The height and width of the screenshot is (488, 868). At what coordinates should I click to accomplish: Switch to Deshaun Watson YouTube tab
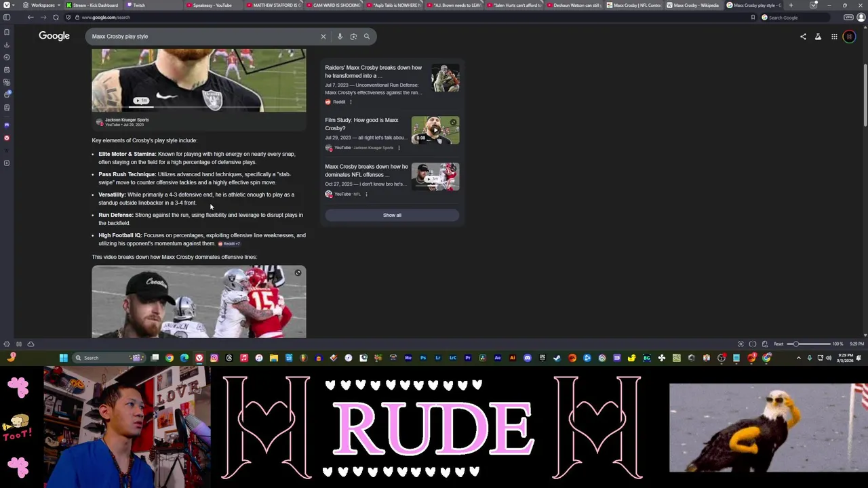click(x=574, y=5)
